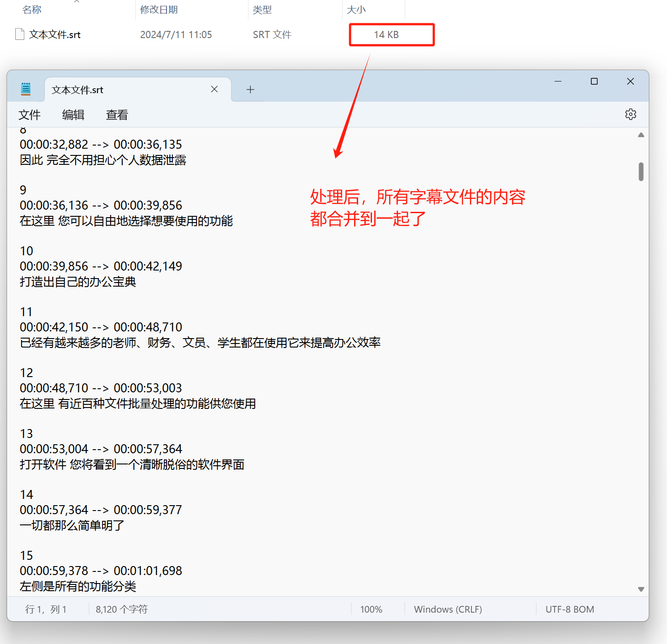Click timestamp 00:00:32,882 --> 00:00:36,135
The width and height of the screenshot is (667, 644).
click(x=101, y=145)
